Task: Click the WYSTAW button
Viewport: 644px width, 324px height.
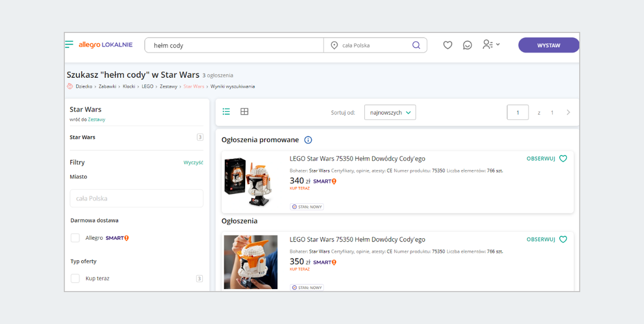Action: 548,45
